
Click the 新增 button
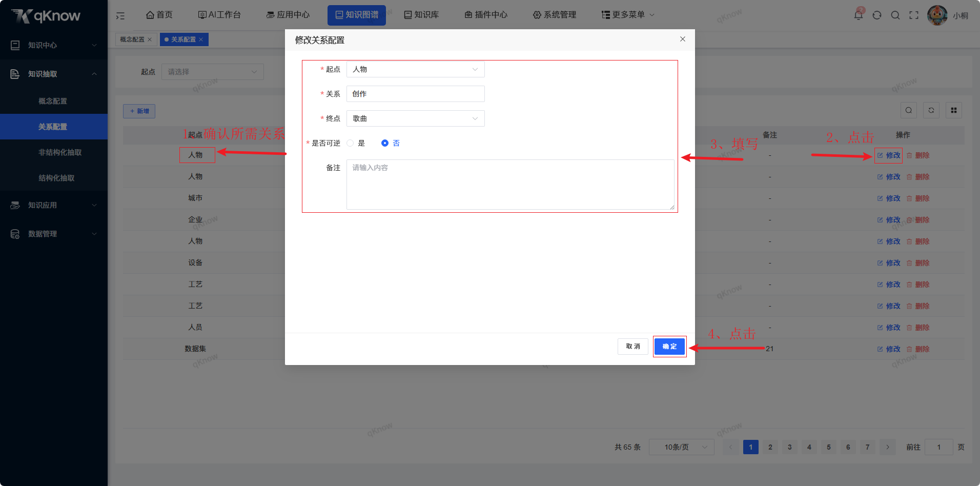click(139, 111)
